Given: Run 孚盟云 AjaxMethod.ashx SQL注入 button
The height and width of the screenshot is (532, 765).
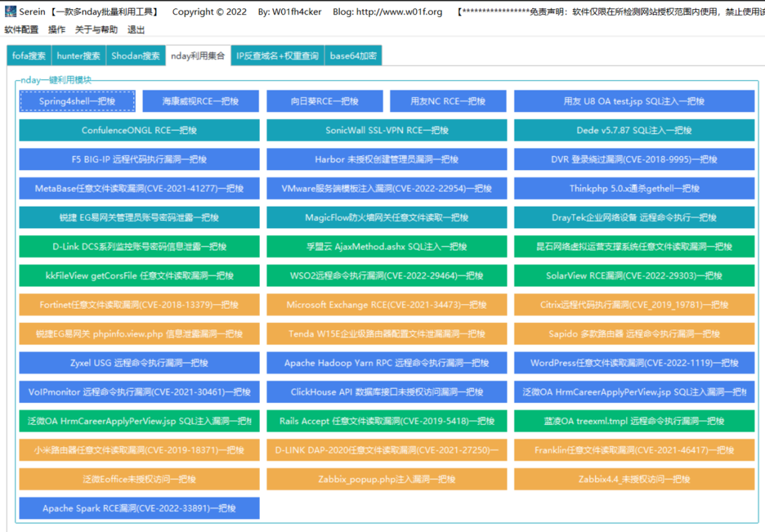Looking at the screenshot, I should 387,247.
